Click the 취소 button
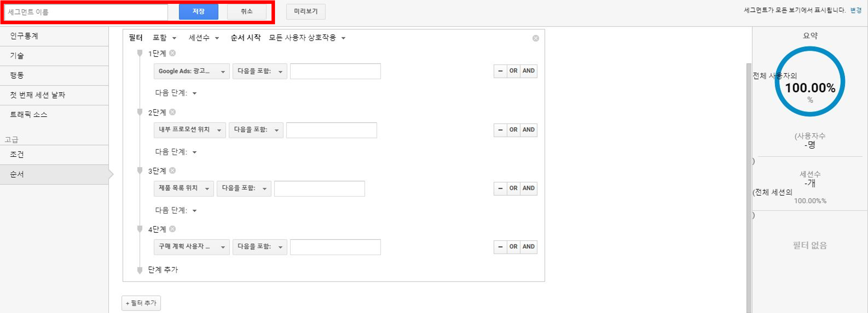The height and width of the screenshot is (313, 868). pyautogui.click(x=247, y=12)
